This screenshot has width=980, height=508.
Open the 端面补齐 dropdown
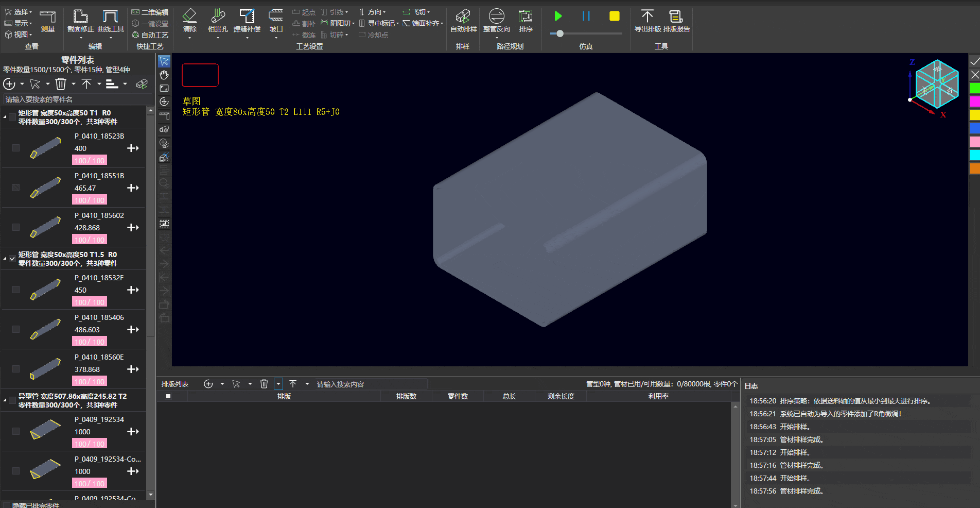[423, 23]
